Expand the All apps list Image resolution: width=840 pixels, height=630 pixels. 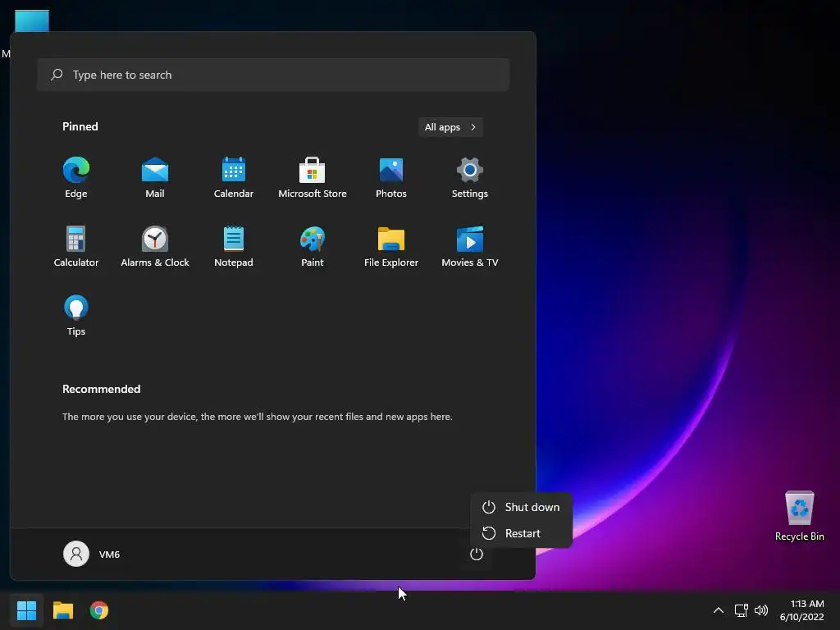tap(450, 127)
